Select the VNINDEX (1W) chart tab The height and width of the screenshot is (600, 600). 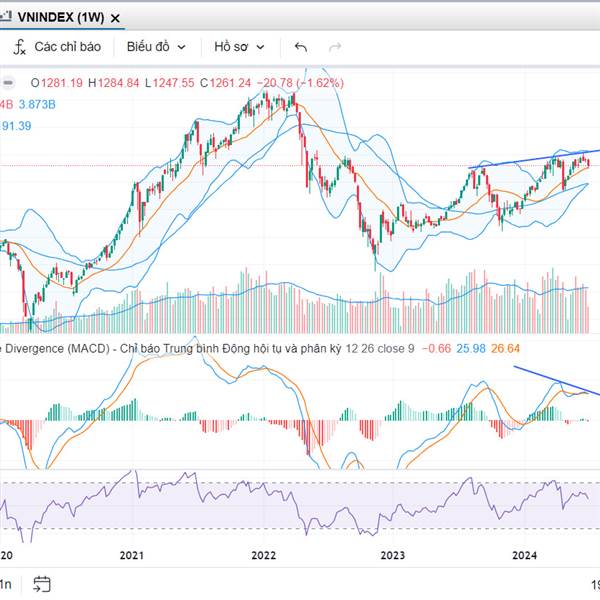pyautogui.click(x=61, y=17)
